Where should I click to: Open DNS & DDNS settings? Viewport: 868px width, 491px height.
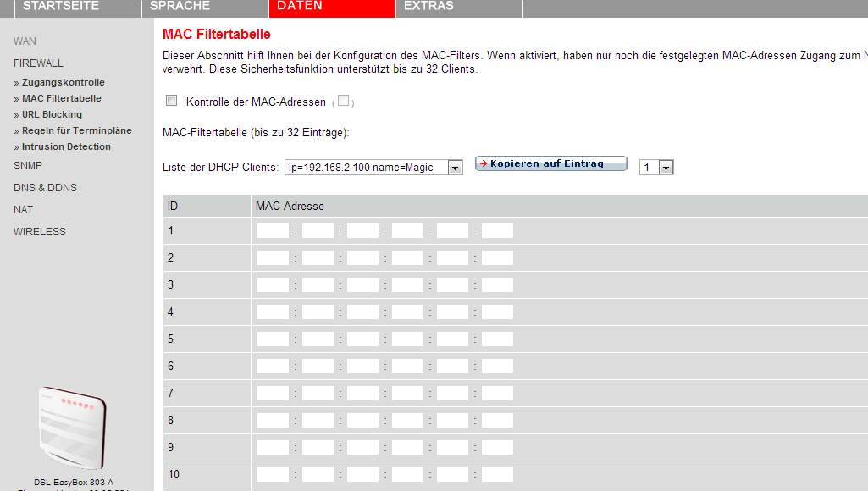(44, 188)
